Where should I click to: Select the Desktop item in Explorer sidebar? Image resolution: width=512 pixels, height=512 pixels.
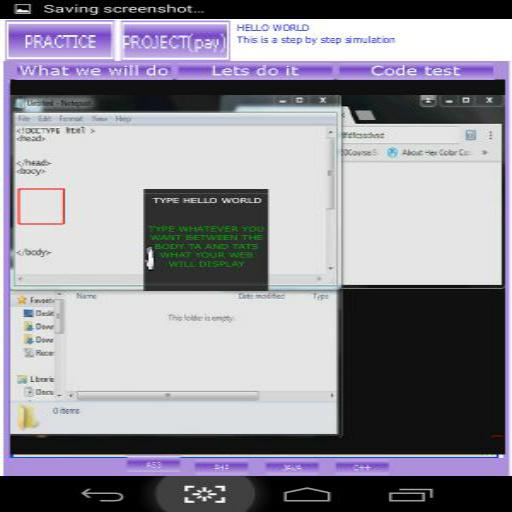(39, 313)
